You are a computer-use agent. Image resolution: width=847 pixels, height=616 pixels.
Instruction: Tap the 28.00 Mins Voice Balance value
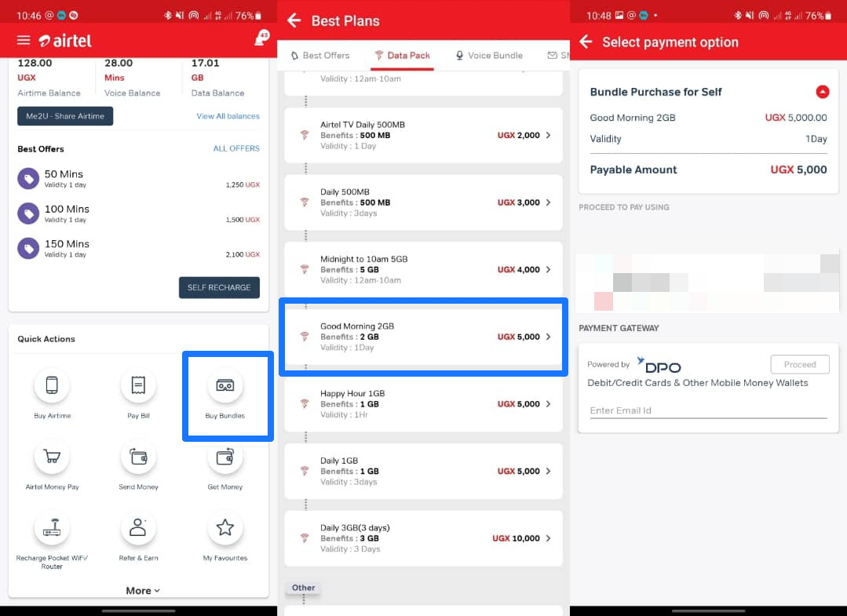119,70
